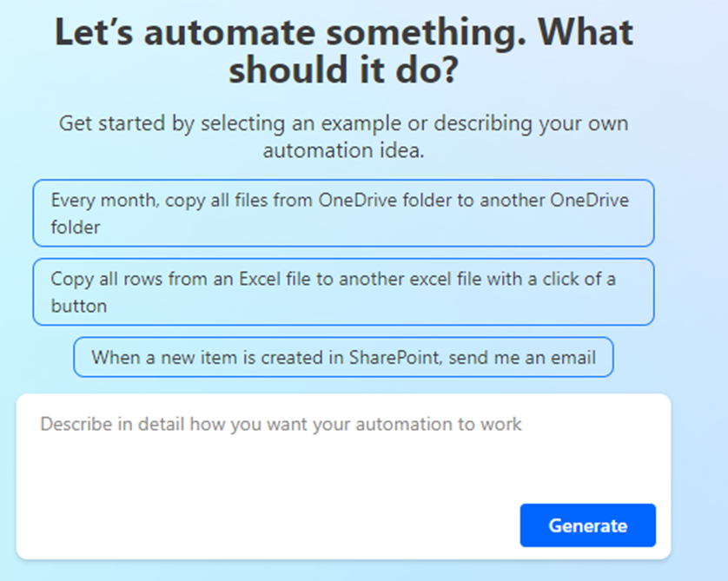Select the third example prompt chip
Viewport: 728px width, 581px height.
[x=343, y=357]
